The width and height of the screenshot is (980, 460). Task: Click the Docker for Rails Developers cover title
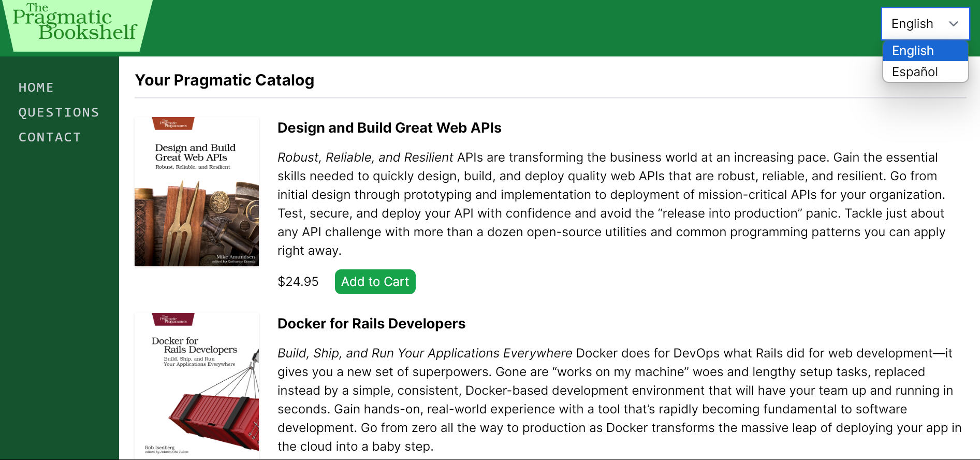click(195, 346)
